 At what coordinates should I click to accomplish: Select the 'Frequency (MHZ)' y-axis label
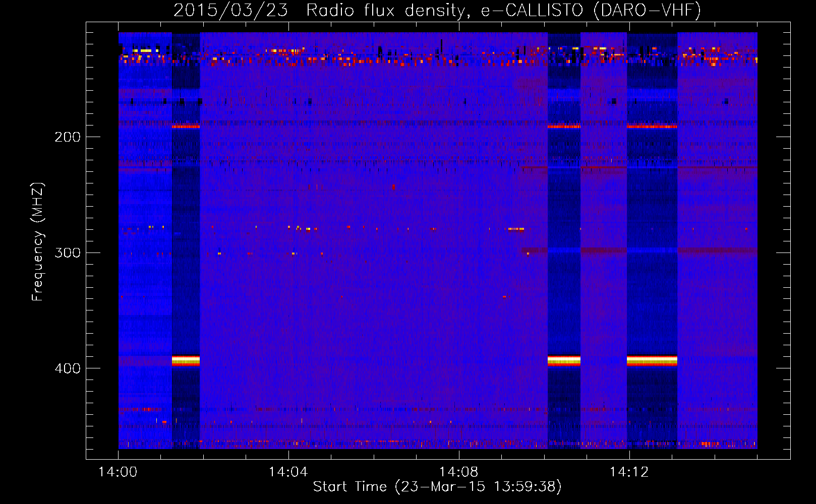(x=38, y=242)
